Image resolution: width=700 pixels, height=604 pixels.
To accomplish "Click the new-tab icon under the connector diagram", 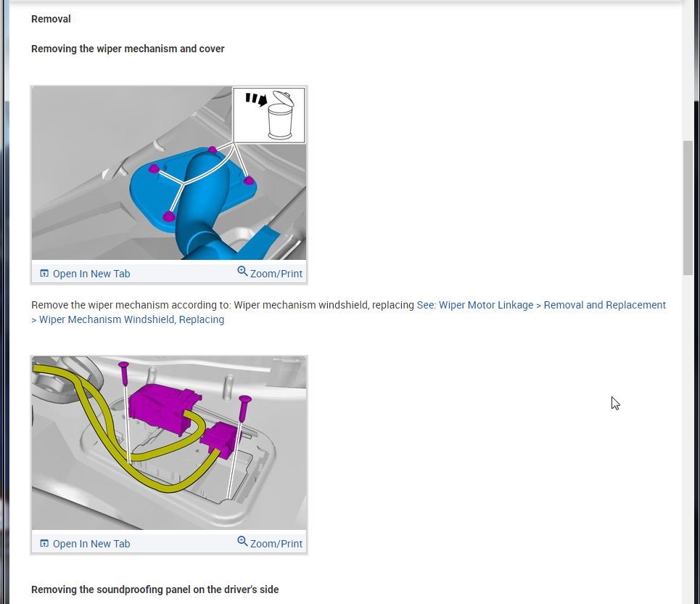I will click(x=44, y=544).
